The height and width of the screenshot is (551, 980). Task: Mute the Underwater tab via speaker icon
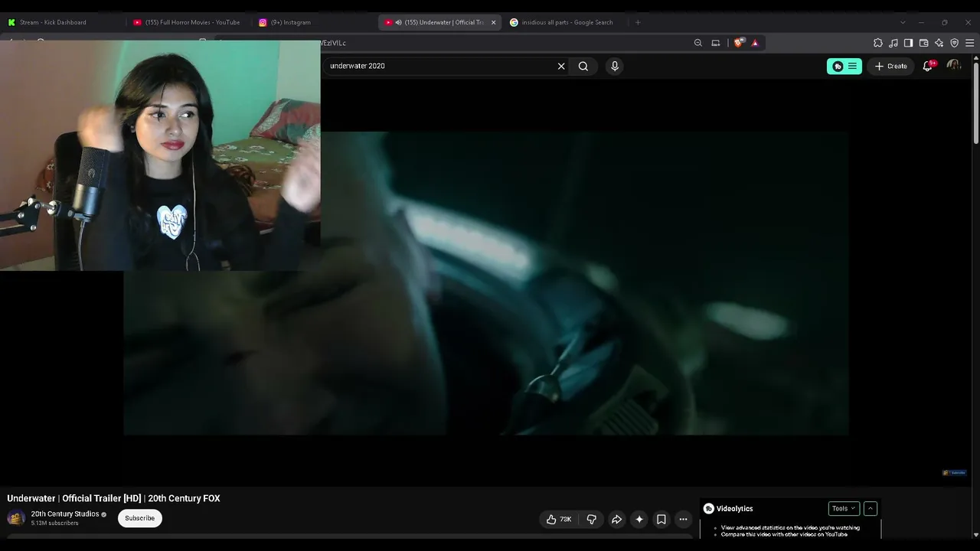coord(398,22)
